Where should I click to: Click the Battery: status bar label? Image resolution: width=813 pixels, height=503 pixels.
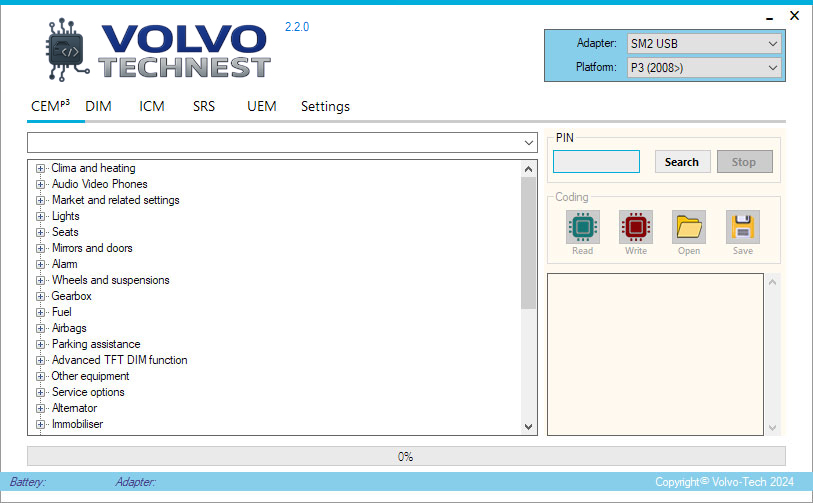click(x=27, y=482)
